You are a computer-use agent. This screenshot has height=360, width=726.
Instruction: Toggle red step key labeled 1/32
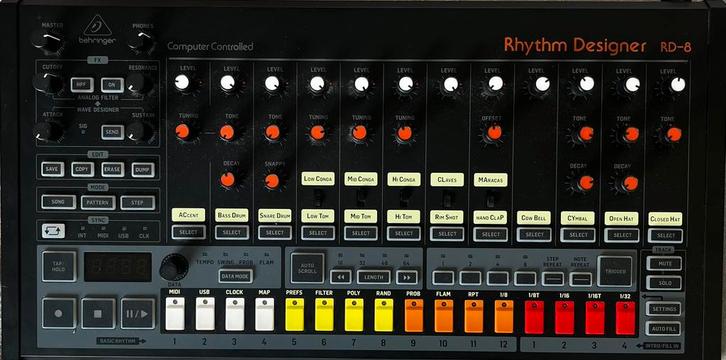[625, 318]
